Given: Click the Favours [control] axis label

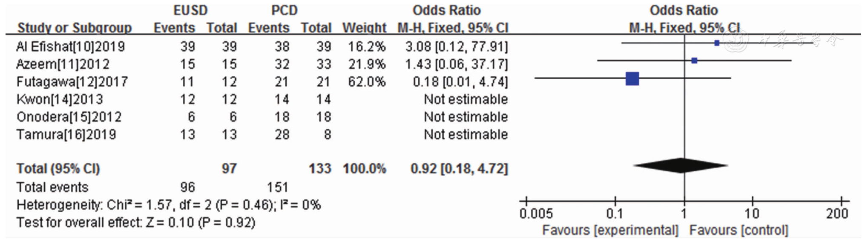Looking at the screenshot, I should pos(739,230).
